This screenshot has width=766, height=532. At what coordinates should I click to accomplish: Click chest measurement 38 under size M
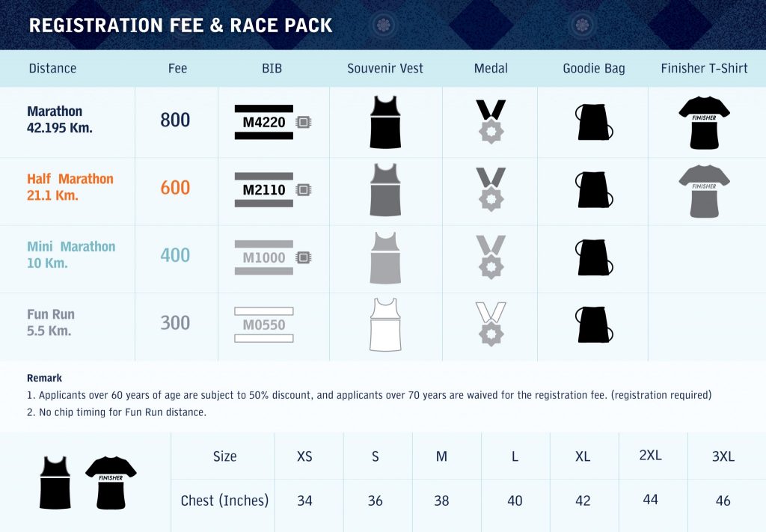coord(441,501)
